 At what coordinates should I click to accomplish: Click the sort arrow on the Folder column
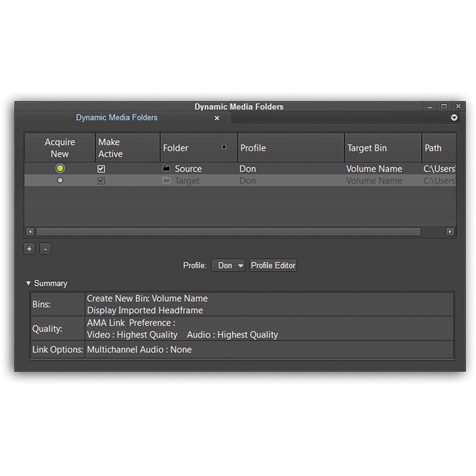click(x=224, y=146)
